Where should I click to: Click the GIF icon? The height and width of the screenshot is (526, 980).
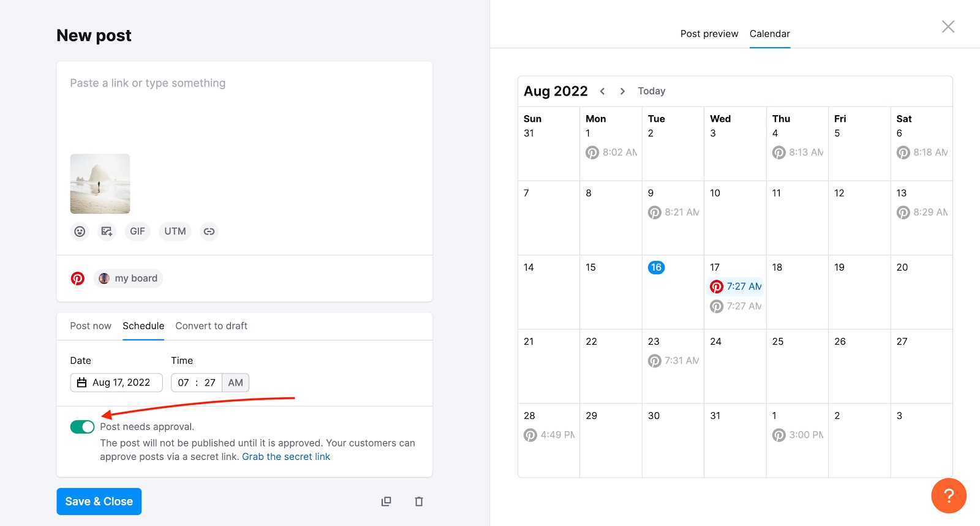click(x=137, y=231)
